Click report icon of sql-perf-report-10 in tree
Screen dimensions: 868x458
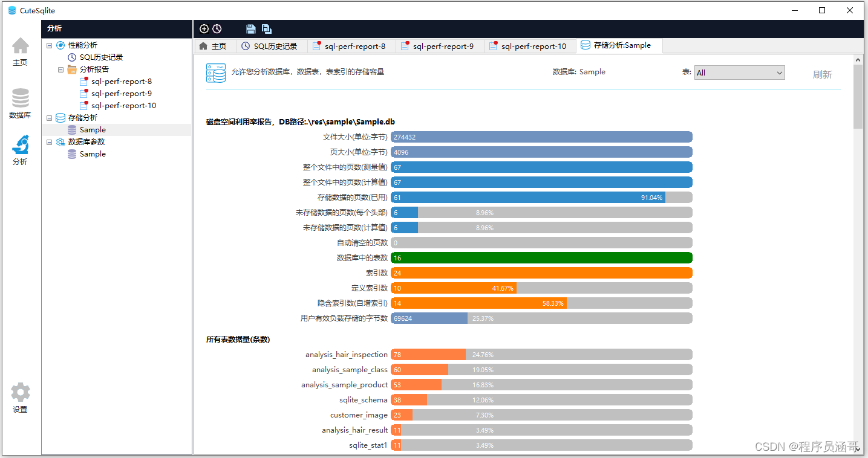[84, 106]
